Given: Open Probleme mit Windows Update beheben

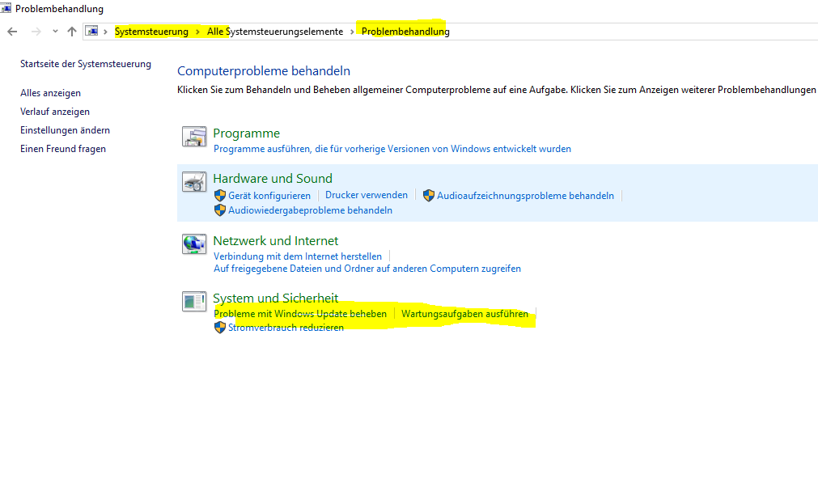Looking at the screenshot, I should point(300,314).
